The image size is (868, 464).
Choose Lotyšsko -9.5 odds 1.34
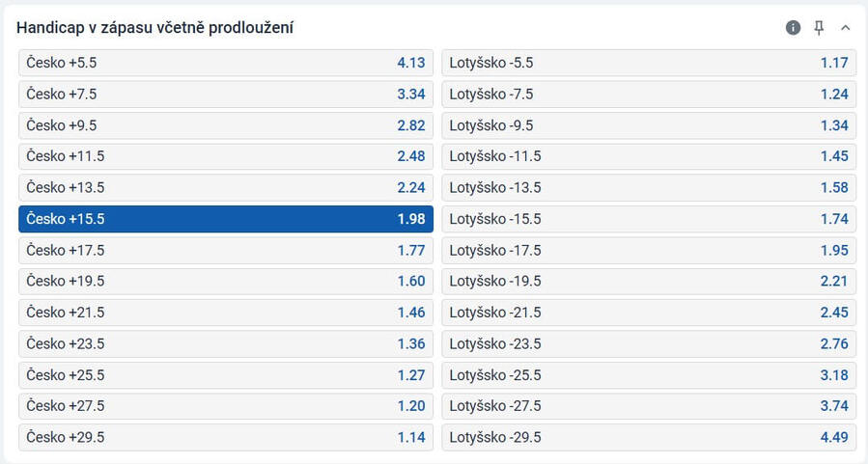click(x=649, y=125)
